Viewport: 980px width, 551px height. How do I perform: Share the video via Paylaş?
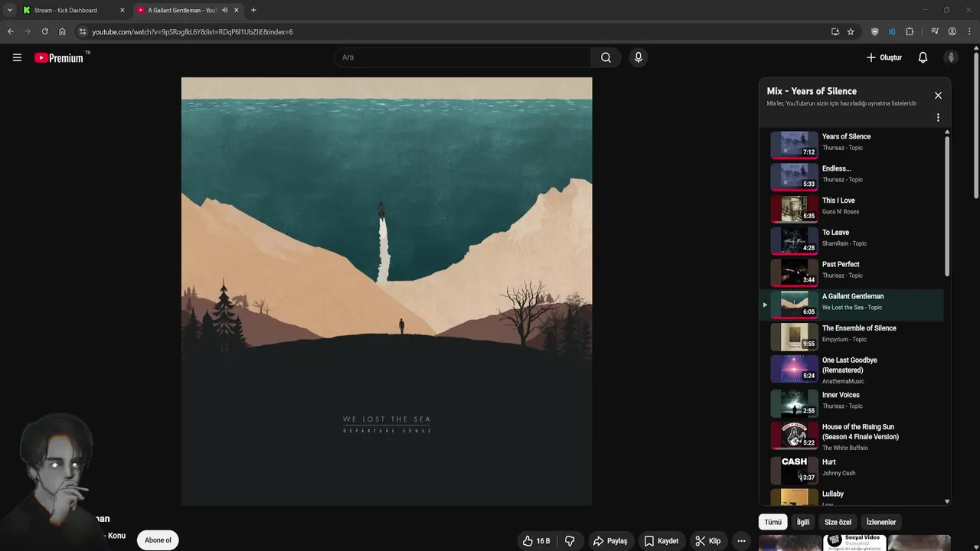tap(610, 541)
